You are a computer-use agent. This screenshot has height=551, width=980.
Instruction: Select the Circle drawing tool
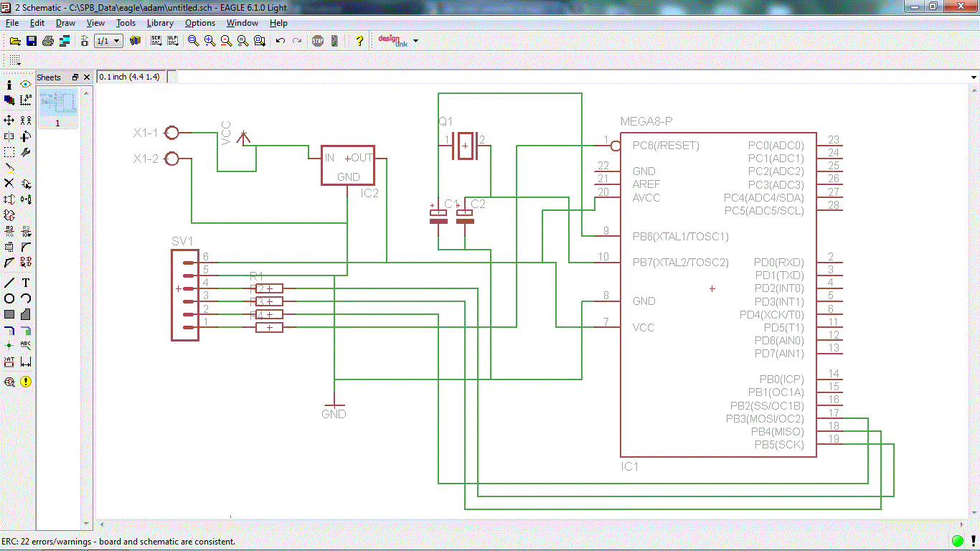9,298
